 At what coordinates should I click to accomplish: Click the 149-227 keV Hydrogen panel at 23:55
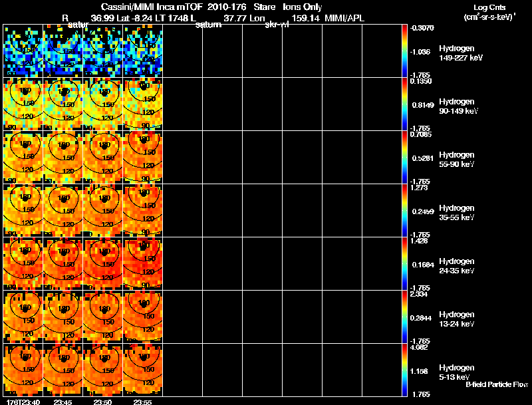click(143, 51)
